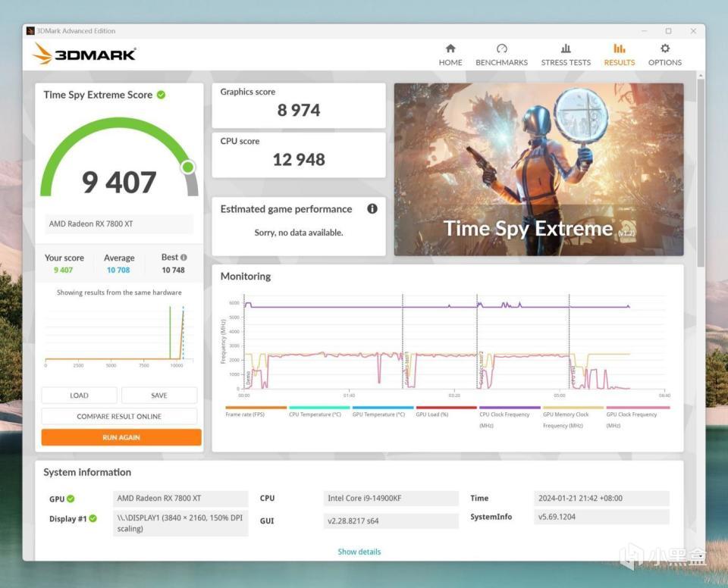
Task: Click the SAVE button
Action: click(x=158, y=396)
